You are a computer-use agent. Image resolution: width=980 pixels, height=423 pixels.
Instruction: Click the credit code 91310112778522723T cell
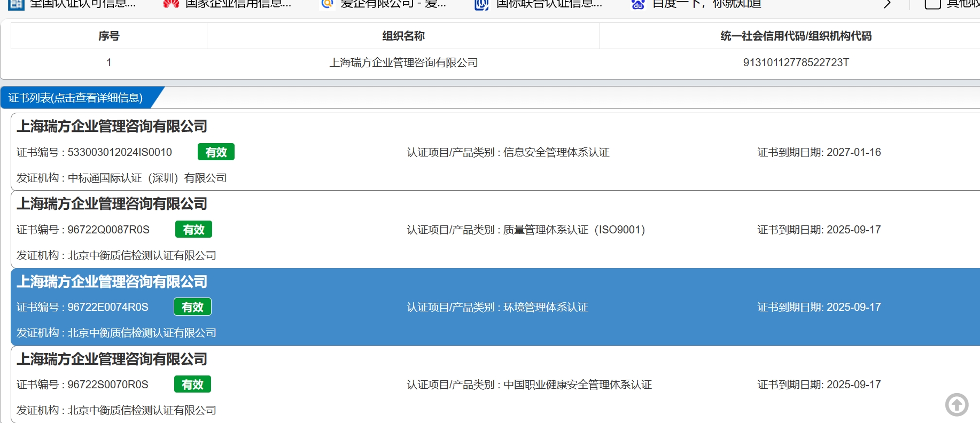point(796,62)
